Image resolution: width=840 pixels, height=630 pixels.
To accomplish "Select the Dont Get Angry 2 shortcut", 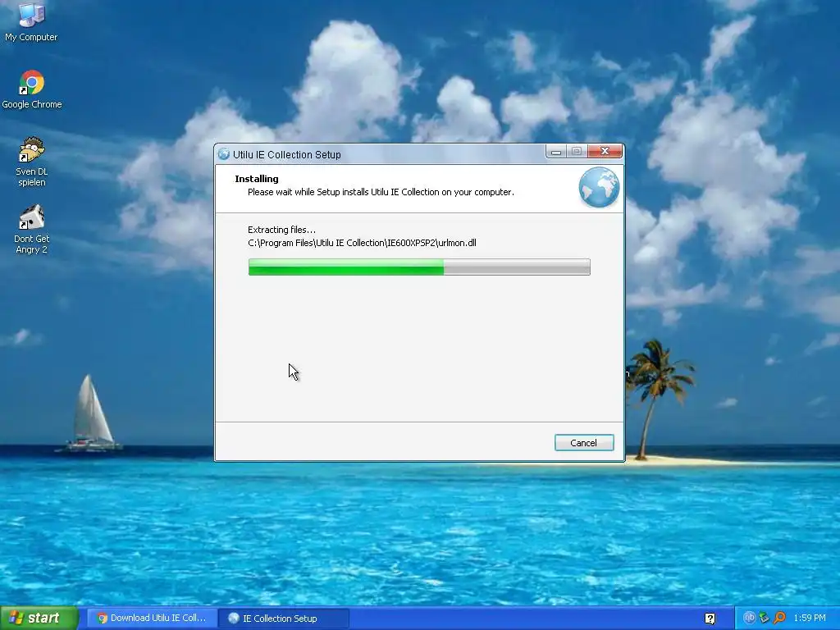I will 32,230.
